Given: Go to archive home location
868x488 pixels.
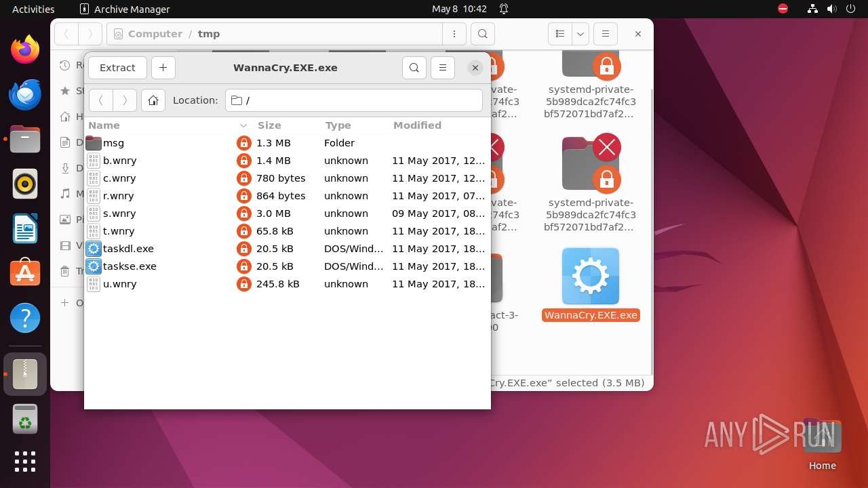Looking at the screenshot, I should click(153, 100).
